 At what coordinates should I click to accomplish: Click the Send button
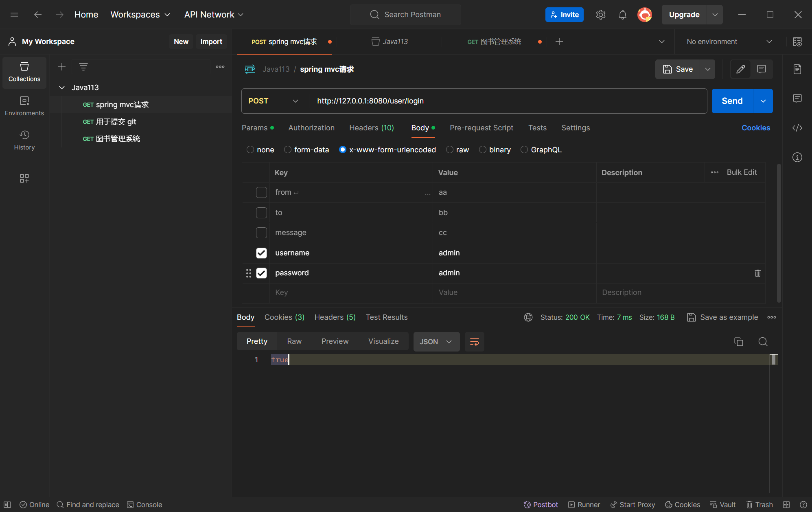pyautogui.click(x=732, y=101)
